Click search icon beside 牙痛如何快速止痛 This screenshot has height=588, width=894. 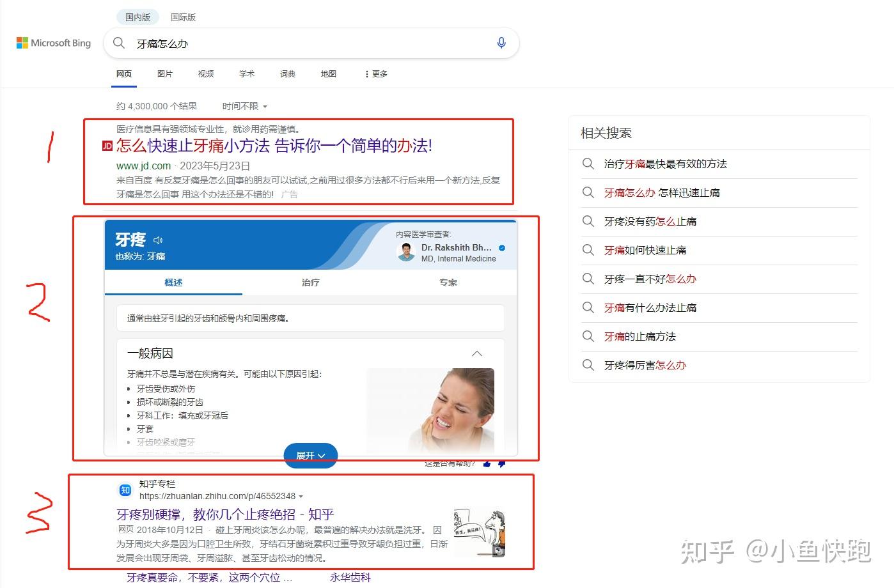[588, 250]
